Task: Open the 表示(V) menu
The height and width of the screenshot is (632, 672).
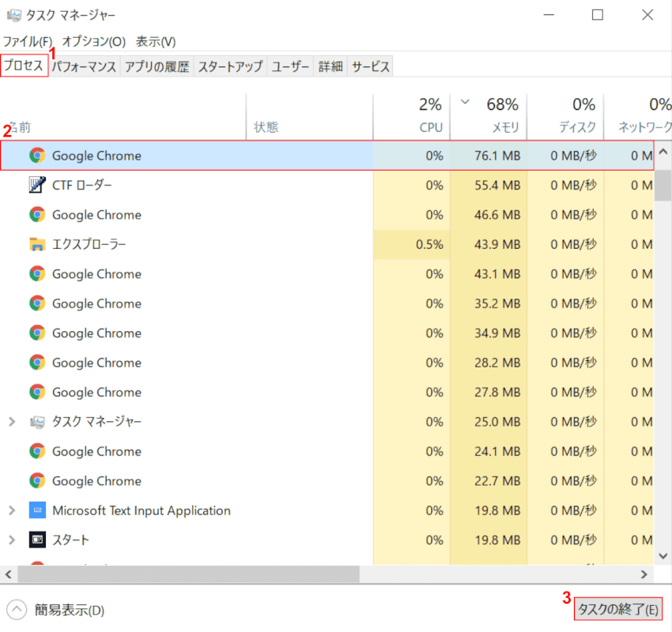Action: [x=156, y=42]
